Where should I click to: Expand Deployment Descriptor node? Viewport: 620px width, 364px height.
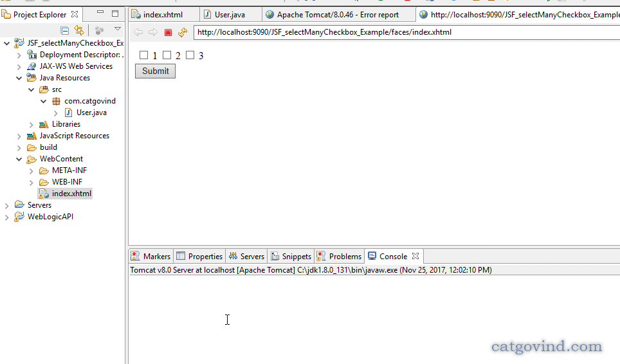click(x=19, y=55)
